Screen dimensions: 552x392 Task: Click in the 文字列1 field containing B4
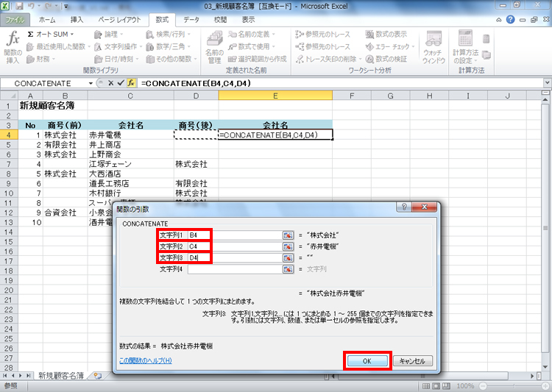click(x=235, y=235)
